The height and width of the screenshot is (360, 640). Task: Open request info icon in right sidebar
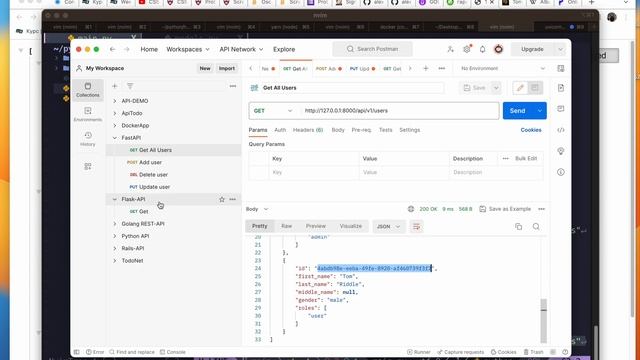pyautogui.click(x=561, y=172)
